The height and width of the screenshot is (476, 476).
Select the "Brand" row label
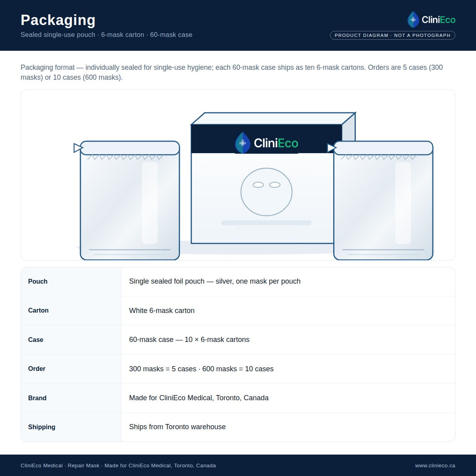tap(37, 398)
